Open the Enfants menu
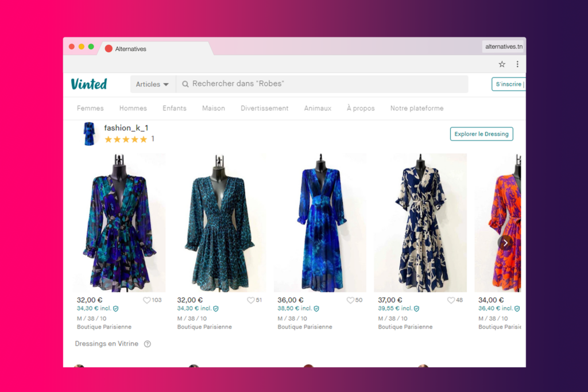The width and height of the screenshot is (588, 392). 175,108
